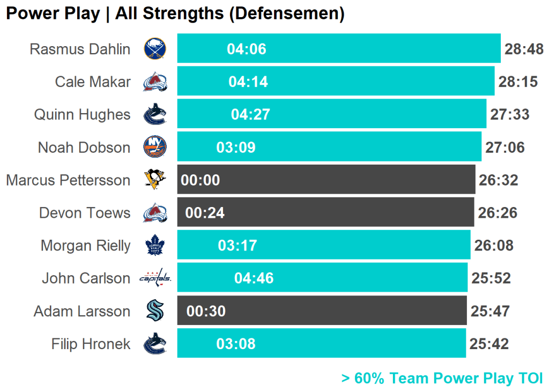Click the Kraken logo next to Adam Larsson
The image size is (549, 392).
point(155,311)
